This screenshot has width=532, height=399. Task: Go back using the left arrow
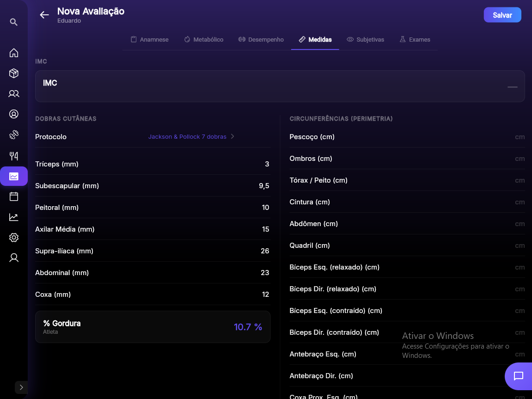[x=44, y=15]
